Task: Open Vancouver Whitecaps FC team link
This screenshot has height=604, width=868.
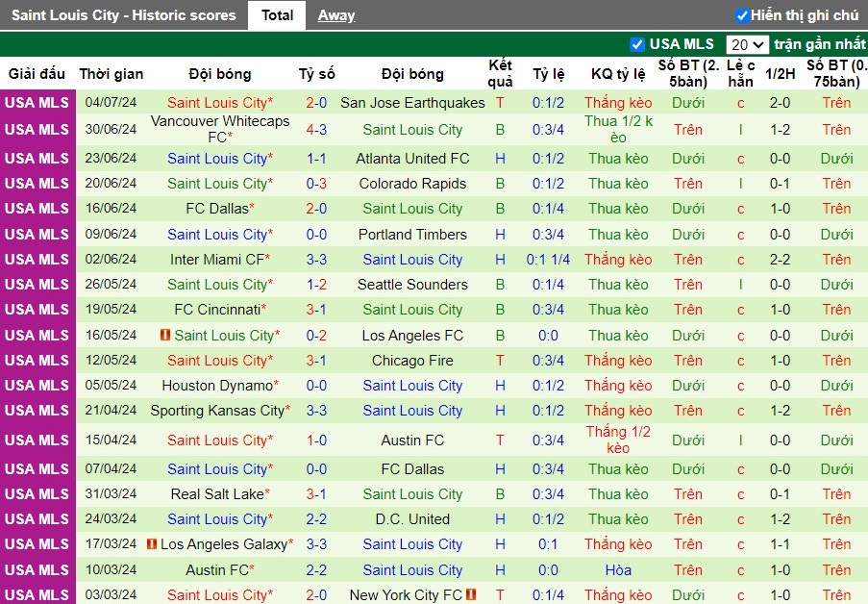Action: (x=220, y=129)
